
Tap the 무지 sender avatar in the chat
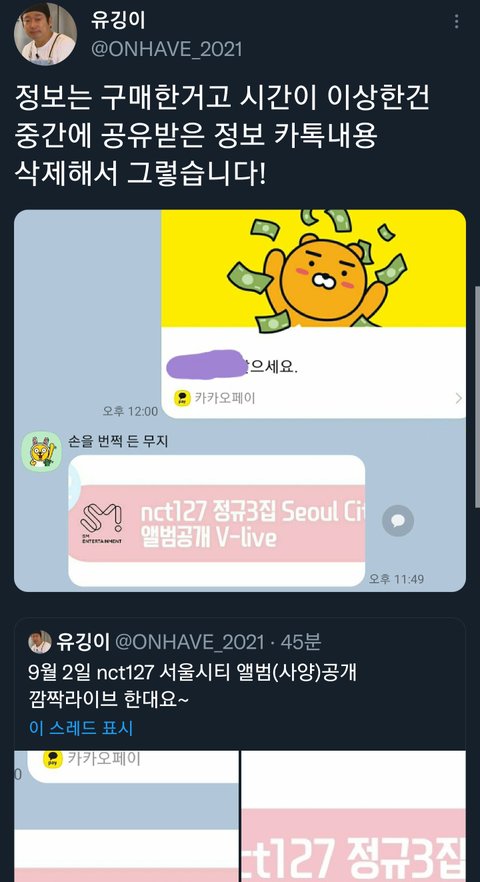[42, 452]
